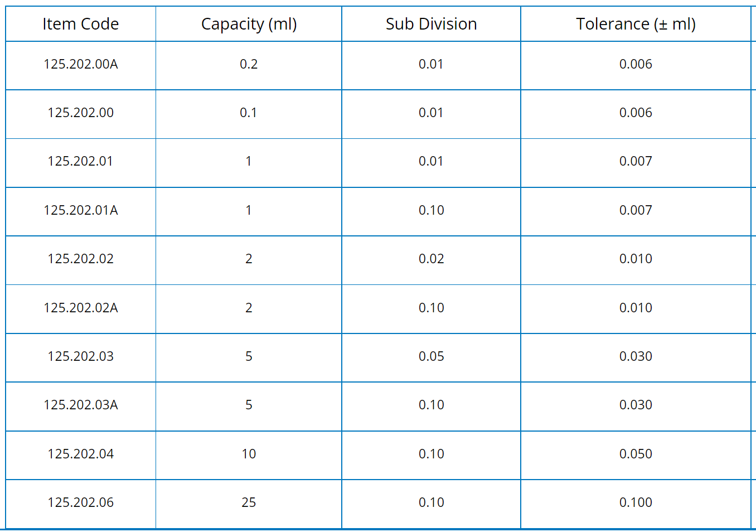Viewport: 756px width, 532px height.
Task: Click item code 125.202.04 cell
Action: [x=81, y=454]
